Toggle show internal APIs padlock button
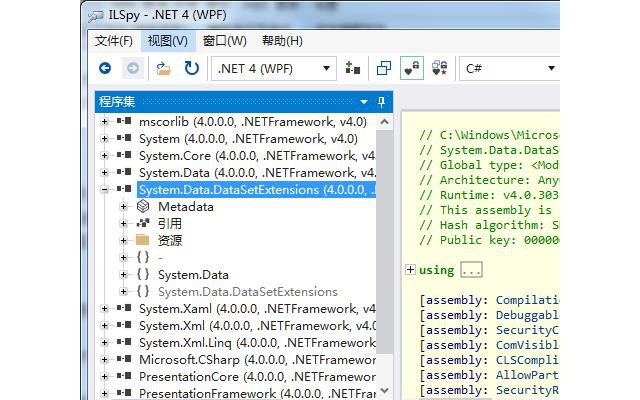 point(411,68)
